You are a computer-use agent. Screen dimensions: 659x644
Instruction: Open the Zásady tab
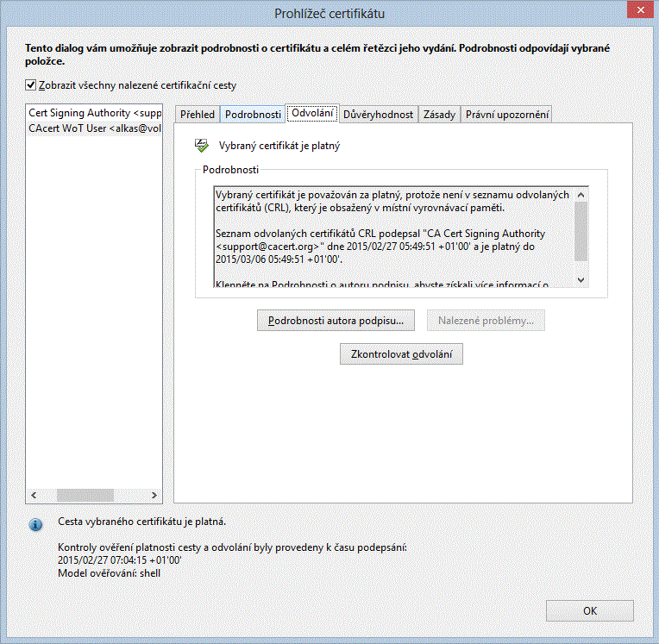[x=439, y=115]
